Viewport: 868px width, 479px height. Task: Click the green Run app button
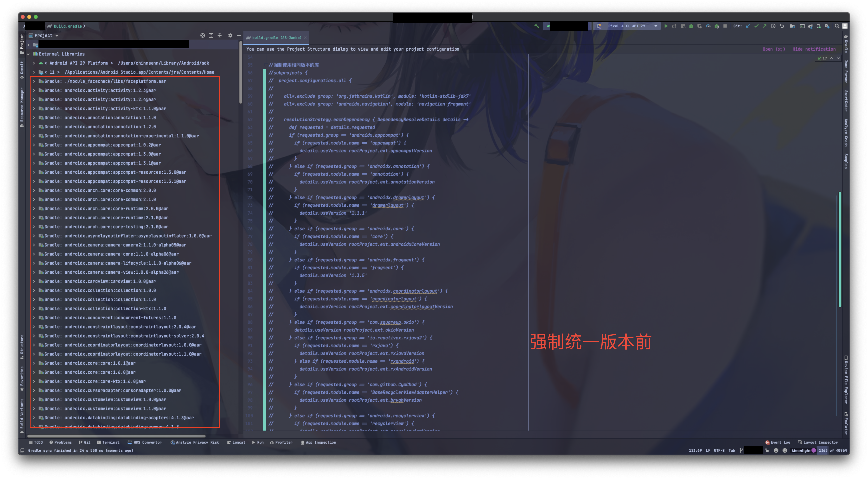pos(666,26)
